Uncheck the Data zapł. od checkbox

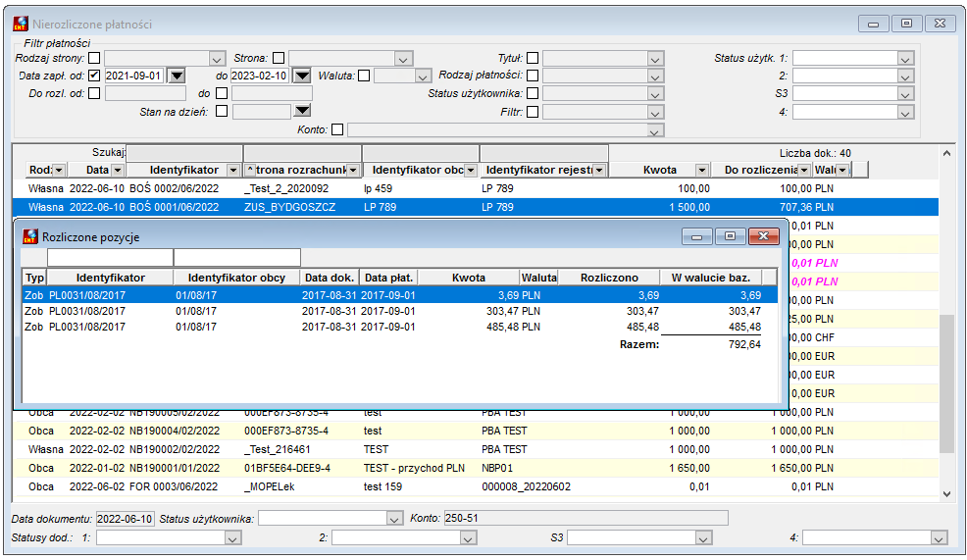[94, 76]
